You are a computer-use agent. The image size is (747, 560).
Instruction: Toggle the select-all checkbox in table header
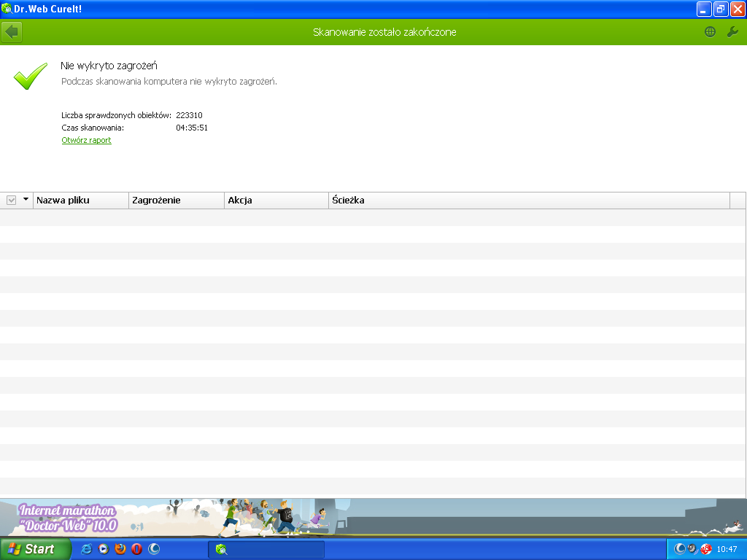click(12, 200)
